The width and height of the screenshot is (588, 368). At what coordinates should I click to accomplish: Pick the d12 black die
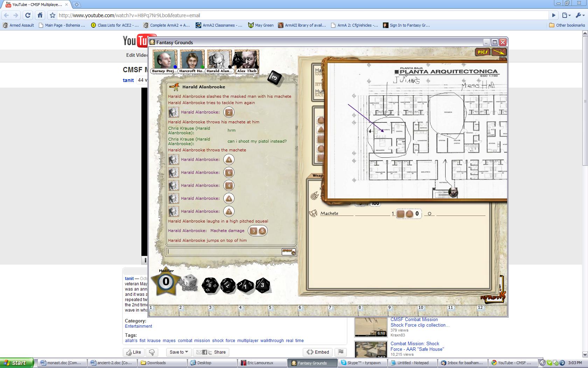228,286
